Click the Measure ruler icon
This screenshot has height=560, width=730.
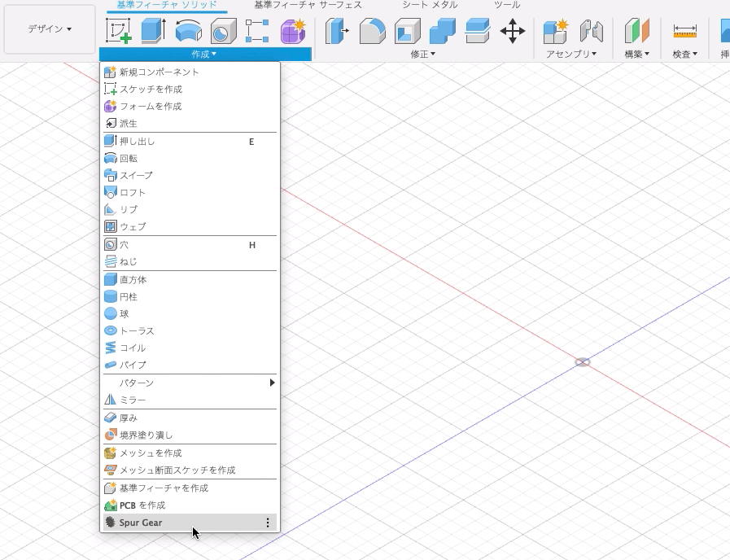(x=685, y=31)
